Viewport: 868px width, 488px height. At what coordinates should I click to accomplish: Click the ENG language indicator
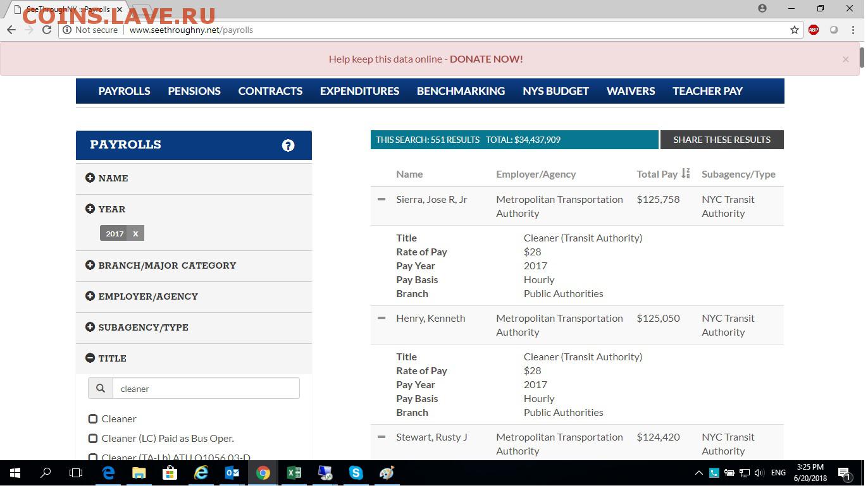[x=778, y=472]
